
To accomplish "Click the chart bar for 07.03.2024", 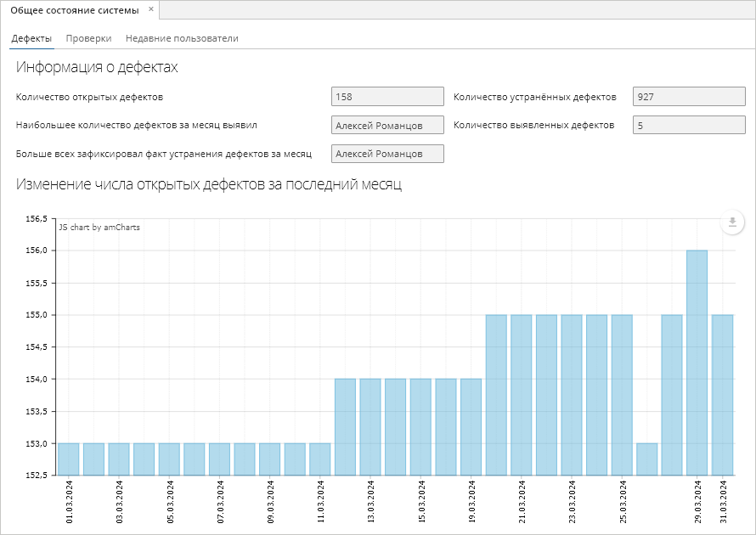I will point(219,459).
